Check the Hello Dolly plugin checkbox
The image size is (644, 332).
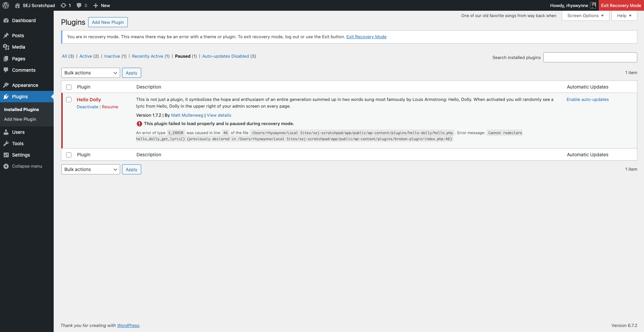pos(69,100)
